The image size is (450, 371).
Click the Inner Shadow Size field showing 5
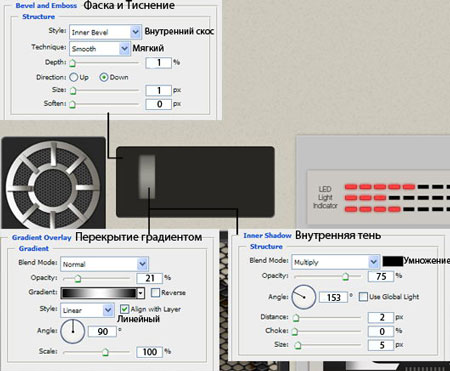coord(381,345)
